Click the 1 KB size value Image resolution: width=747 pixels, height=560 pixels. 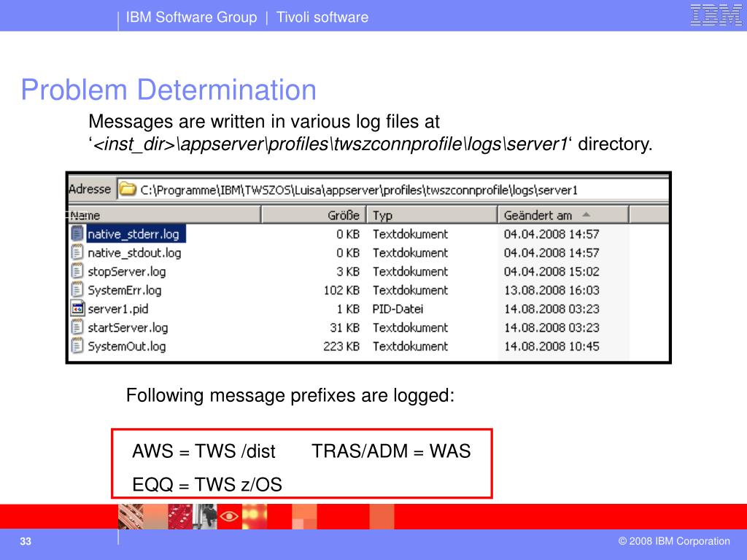pyautogui.click(x=348, y=309)
